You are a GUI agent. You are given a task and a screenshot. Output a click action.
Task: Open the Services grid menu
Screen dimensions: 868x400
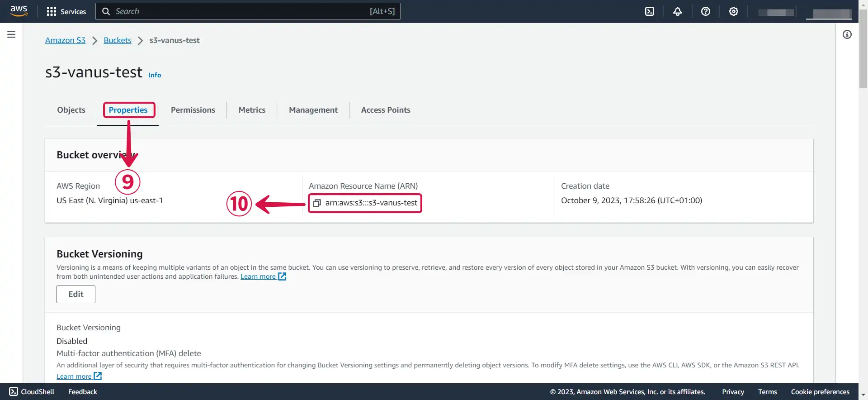[x=52, y=11]
